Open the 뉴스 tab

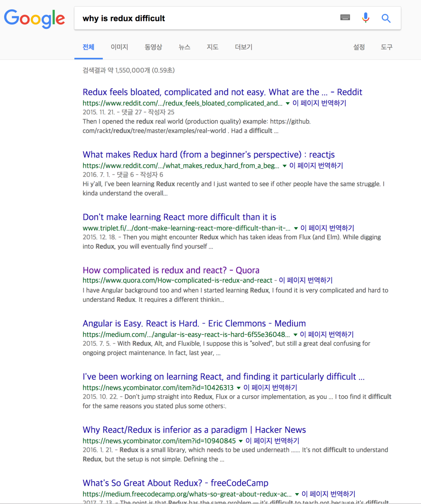pos(185,47)
